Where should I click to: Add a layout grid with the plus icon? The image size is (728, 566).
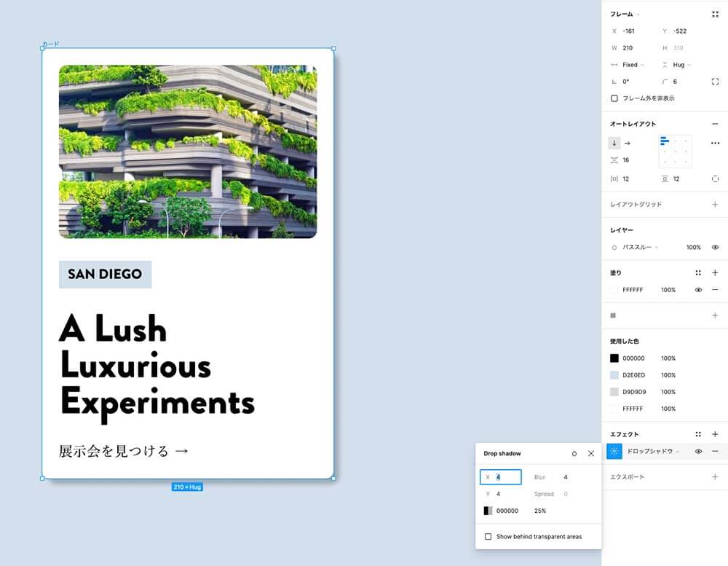(x=715, y=205)
